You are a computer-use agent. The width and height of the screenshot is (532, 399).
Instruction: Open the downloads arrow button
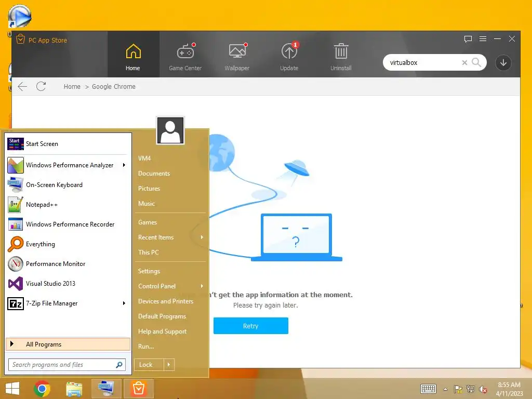click(503, 62)
